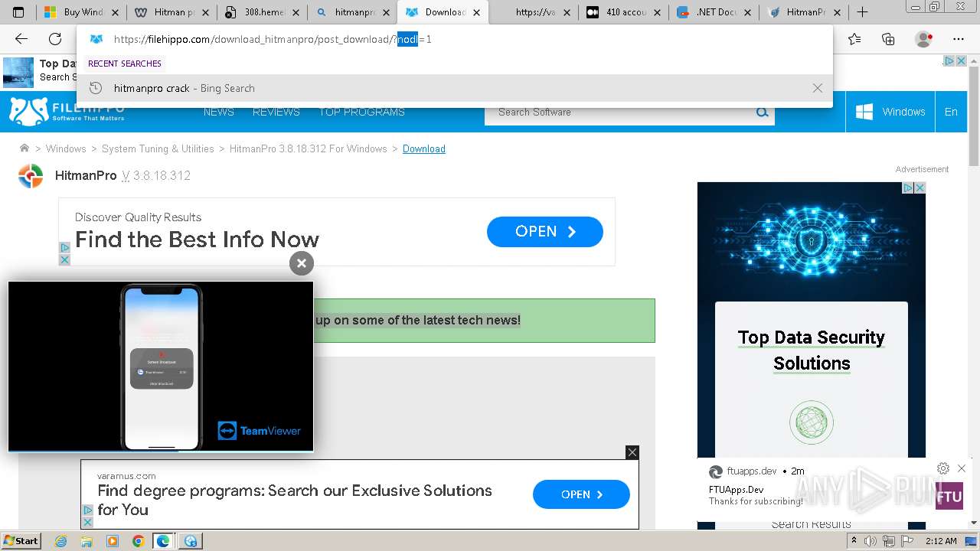Screen dimensions: 980x551
Task: Open the Windows platform selector
Action: [x=890, y=112]
